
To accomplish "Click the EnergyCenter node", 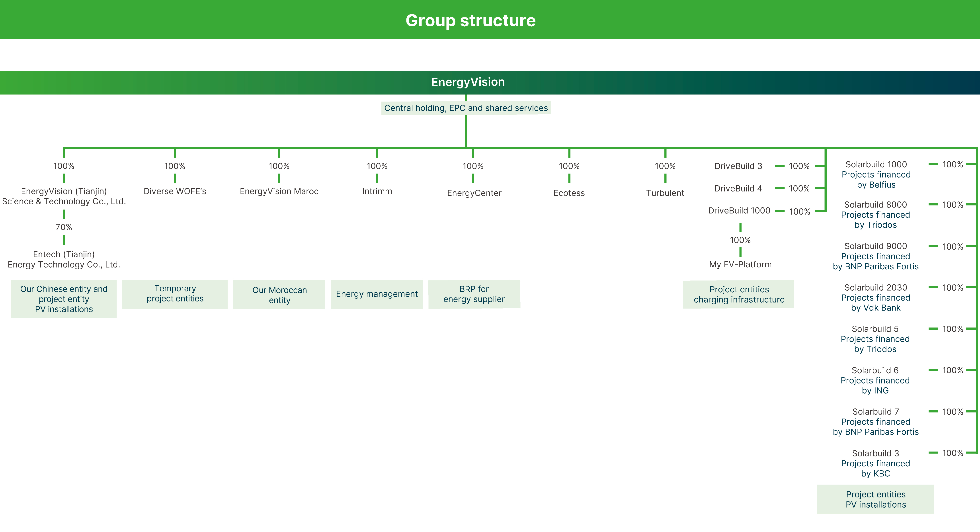I will tap(474, 193).
